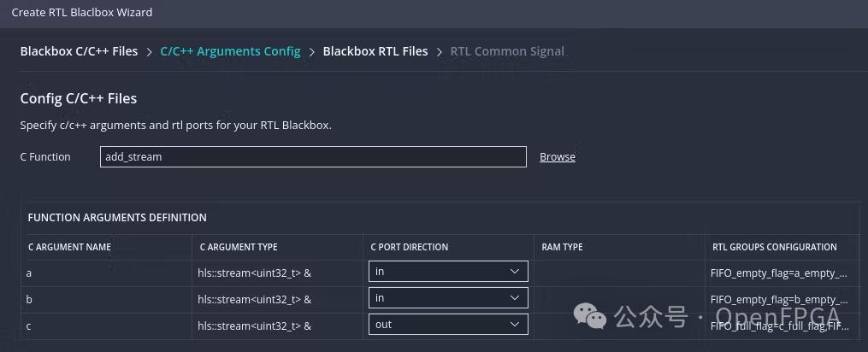Click the C Function input field
Image resolution: width=868 pixels, height=352 pixels.
[312, 157]
